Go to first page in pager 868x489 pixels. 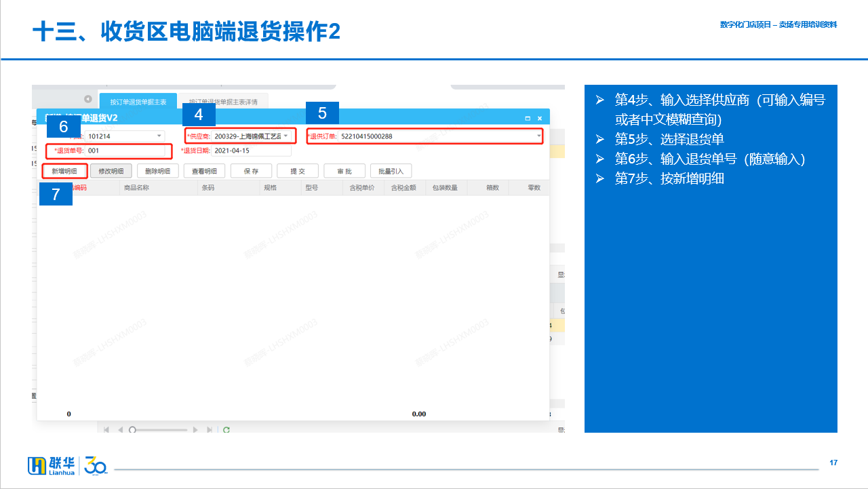coord(106,429)
